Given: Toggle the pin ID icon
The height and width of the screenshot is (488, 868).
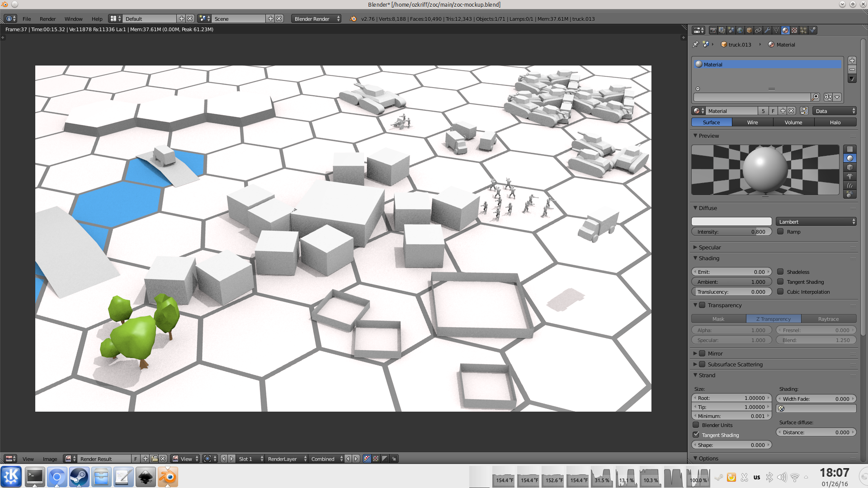Looking at the screenshot, I should tap(696, 44).
